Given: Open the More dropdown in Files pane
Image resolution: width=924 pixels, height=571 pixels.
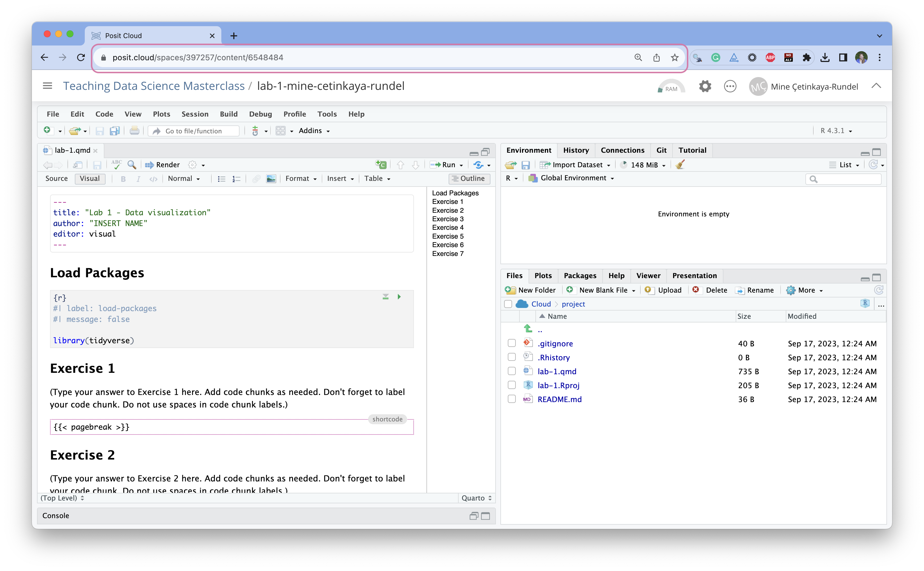Looking at the screenshot, I should (x=806, y=290).
